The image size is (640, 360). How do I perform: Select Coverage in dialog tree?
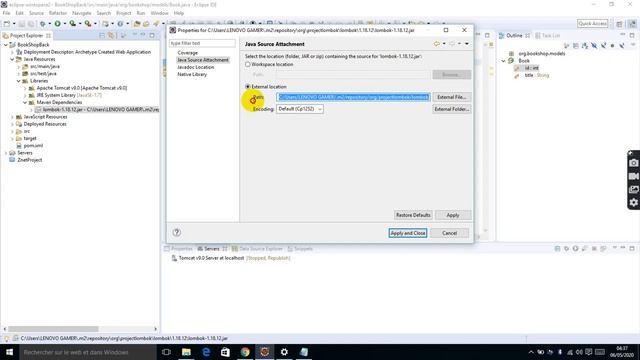click(x=187, y=53)
